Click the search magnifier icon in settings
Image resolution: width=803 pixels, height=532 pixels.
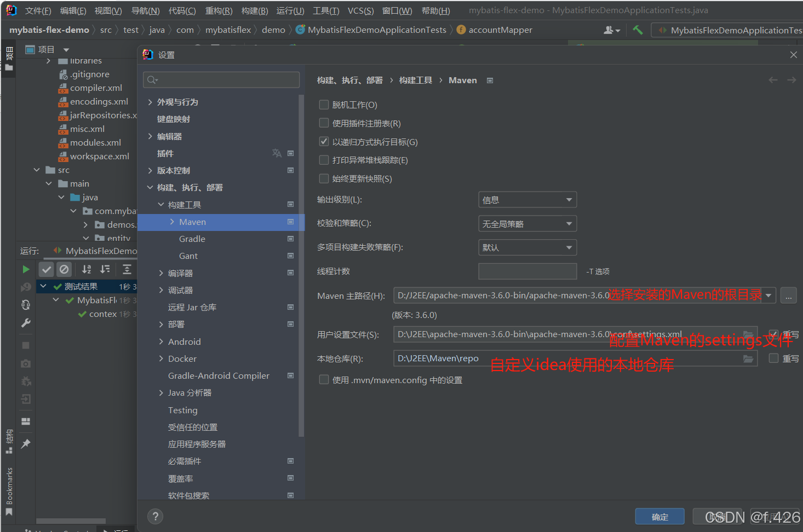click(x=152, y=80)
